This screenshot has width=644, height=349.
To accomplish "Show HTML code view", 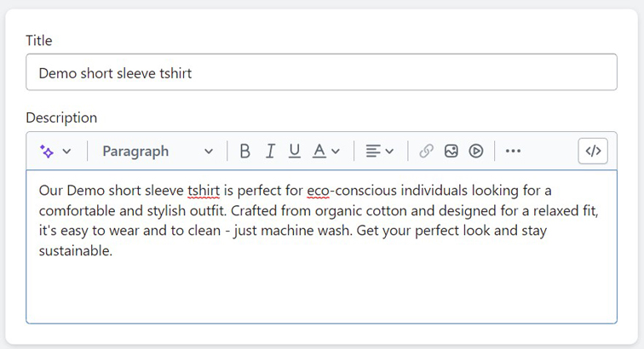I will pos(593,152).
